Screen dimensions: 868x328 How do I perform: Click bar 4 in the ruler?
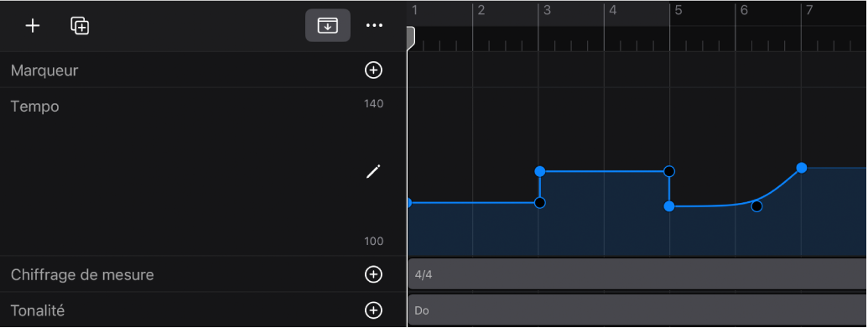[x=613, y=10]
